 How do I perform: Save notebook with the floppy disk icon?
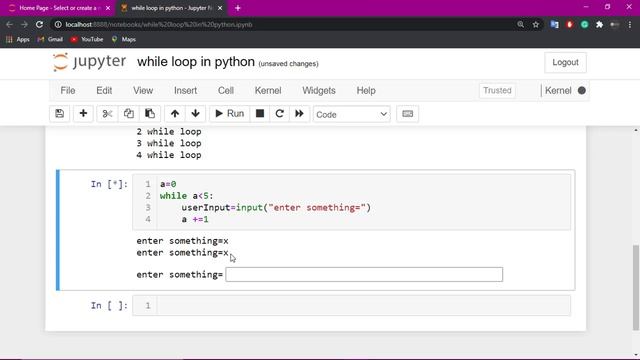click(60, 114)
